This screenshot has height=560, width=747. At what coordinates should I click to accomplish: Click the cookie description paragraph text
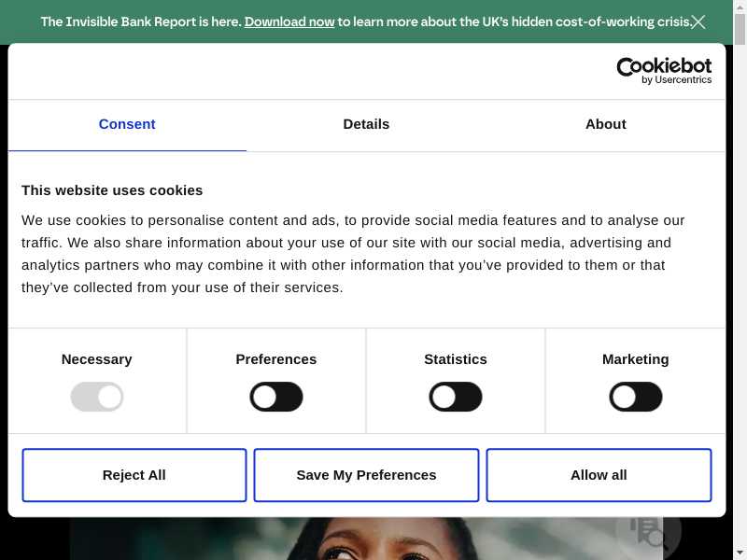pyautogui.click(x=353, y=254)
